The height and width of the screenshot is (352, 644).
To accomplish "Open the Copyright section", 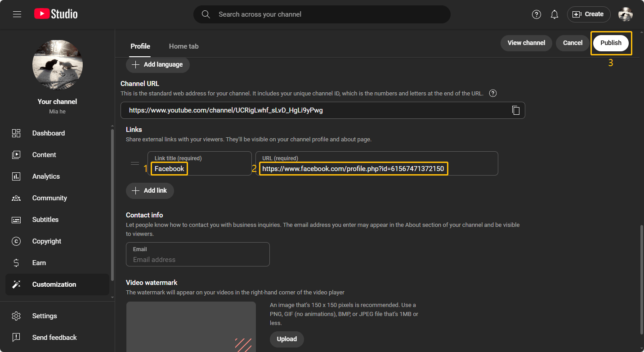I will point(46,241).
